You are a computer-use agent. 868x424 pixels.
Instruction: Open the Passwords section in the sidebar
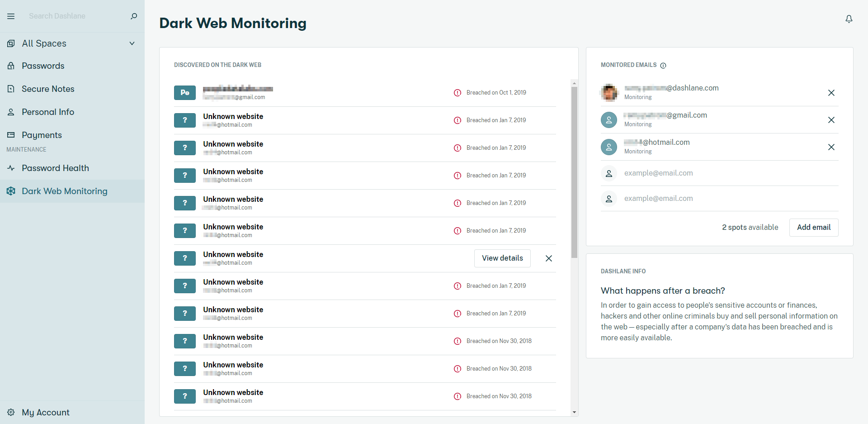43,66
